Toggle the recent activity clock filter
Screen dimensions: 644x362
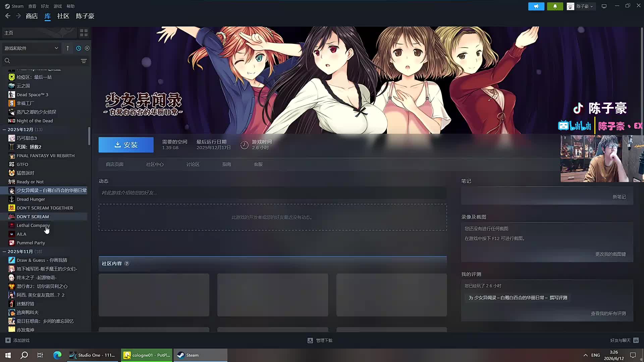pyautogui.click(x=78, y=48)
